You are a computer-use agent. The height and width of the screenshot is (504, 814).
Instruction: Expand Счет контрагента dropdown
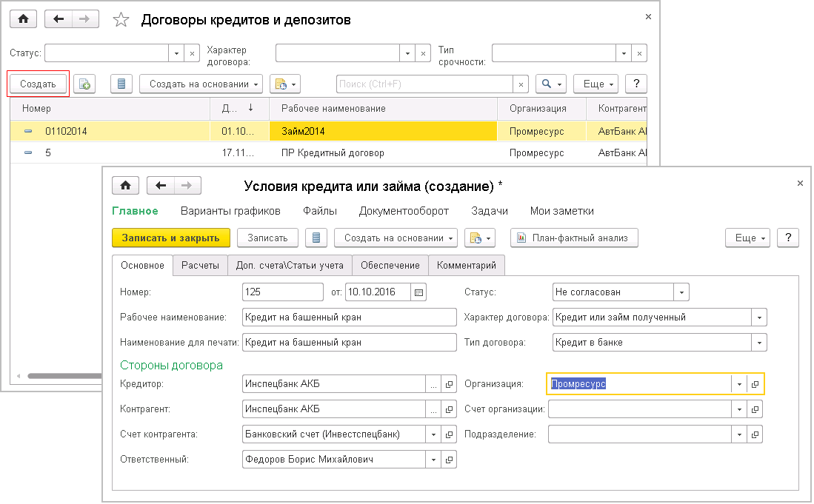coord(433,434)
